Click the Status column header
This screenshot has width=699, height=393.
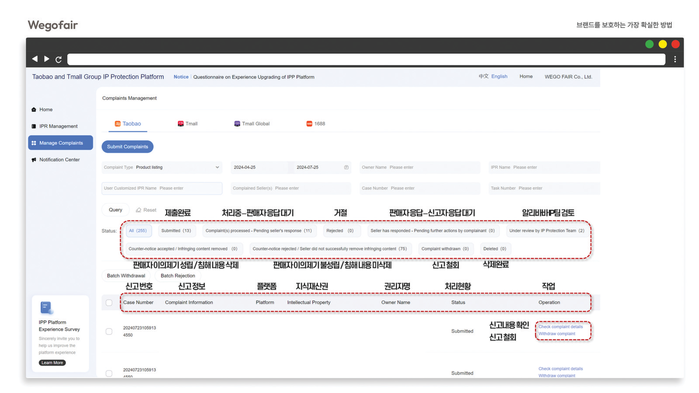click(458, 303)
